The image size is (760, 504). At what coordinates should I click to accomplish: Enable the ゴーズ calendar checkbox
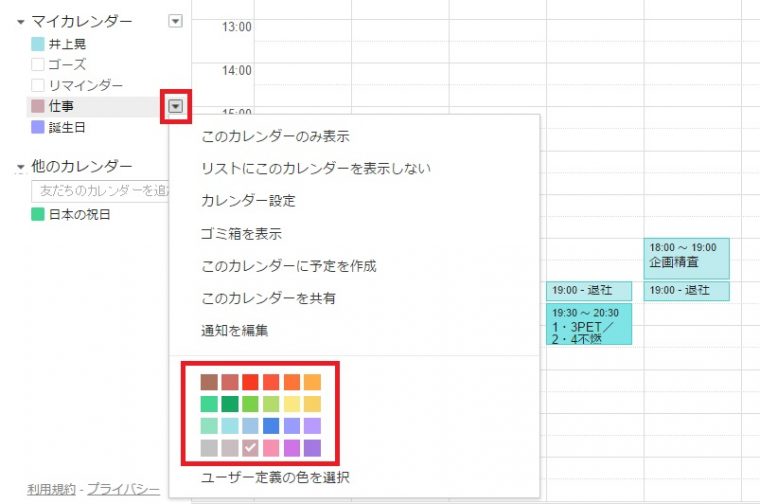pos(38,64)
